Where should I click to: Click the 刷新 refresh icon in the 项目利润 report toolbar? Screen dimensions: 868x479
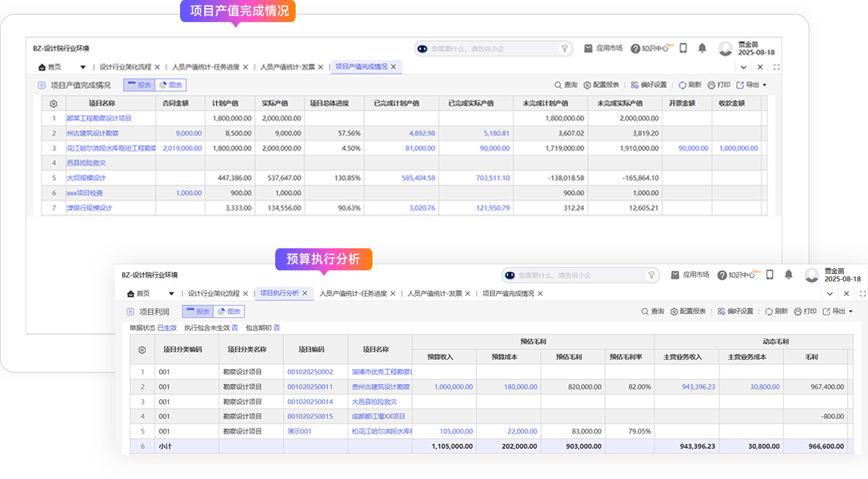pos(776,311)
